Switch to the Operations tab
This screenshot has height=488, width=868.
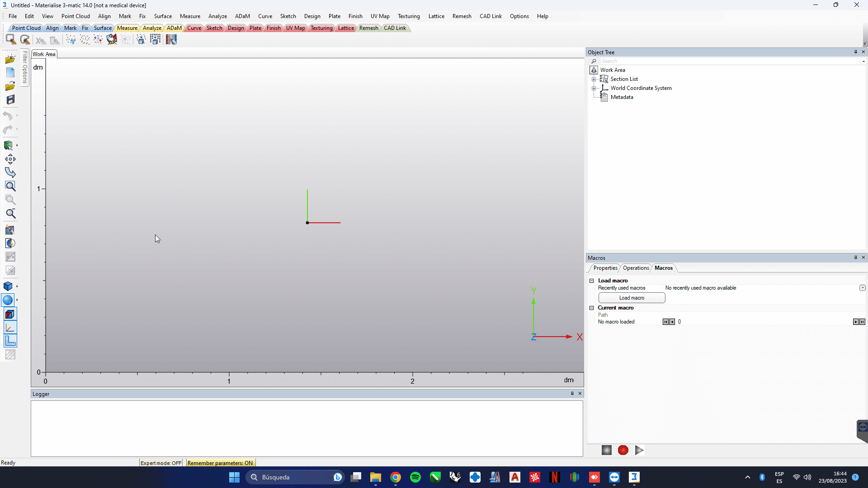pyautogui.click(x=636, y=268)
